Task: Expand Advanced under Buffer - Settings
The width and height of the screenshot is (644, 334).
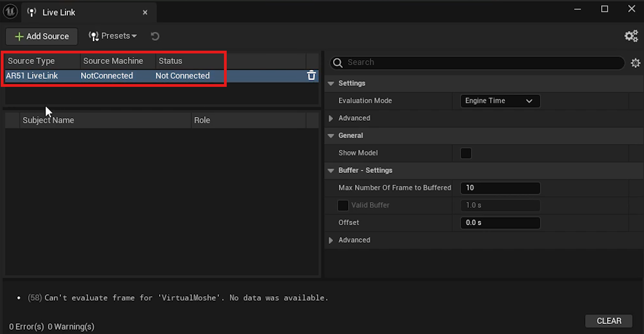Action: [331, 240]
